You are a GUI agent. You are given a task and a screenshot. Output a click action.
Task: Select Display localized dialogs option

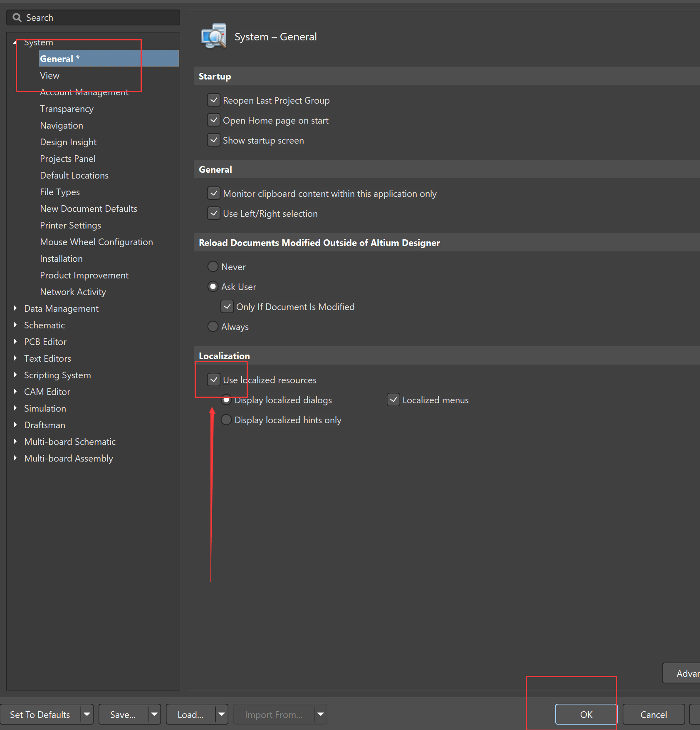coord(226,400)
